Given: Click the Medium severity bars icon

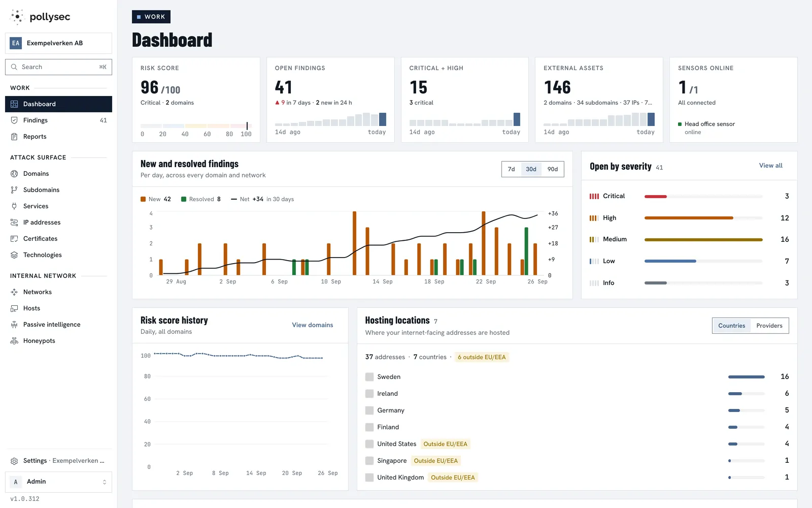Looking at the screenshot, I should tap(594, 239).
